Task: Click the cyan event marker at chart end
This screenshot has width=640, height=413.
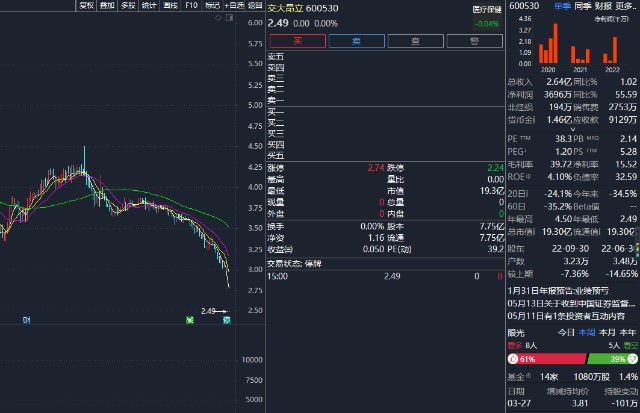Action: 227,320
